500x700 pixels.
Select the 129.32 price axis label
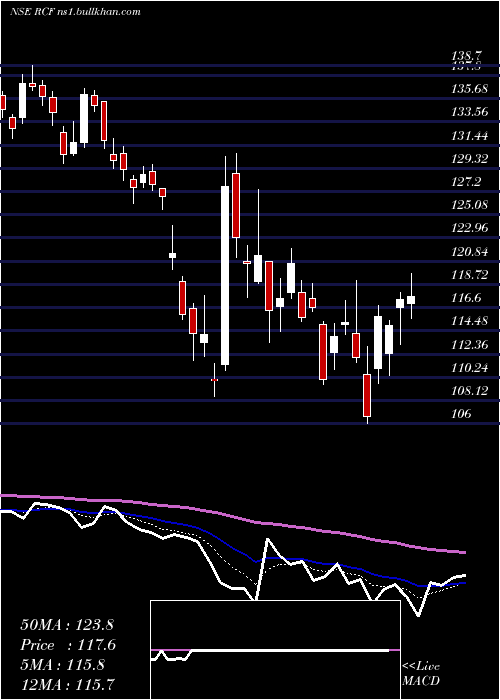(469, 158)
